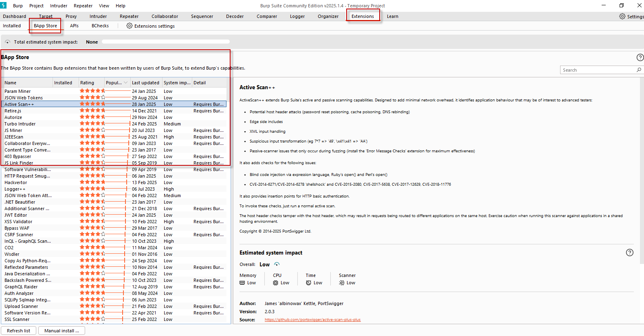The image size is (644, 336).
Task: Select the Extensions tab
Action: pyautogui.click(x=363, y=16)
